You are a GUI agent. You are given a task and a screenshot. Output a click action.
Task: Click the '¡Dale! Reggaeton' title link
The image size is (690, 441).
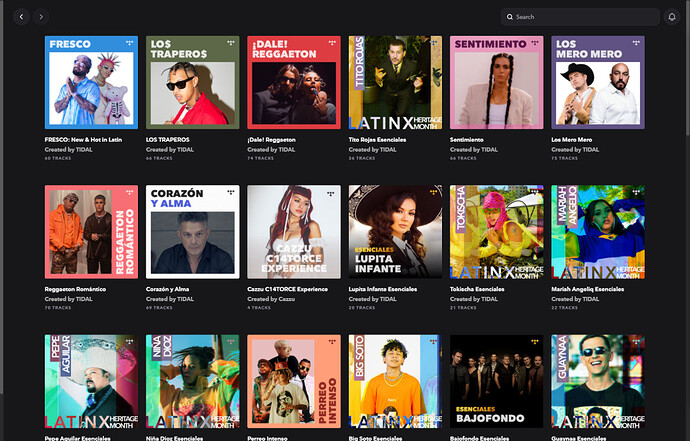tap(272, 140)
